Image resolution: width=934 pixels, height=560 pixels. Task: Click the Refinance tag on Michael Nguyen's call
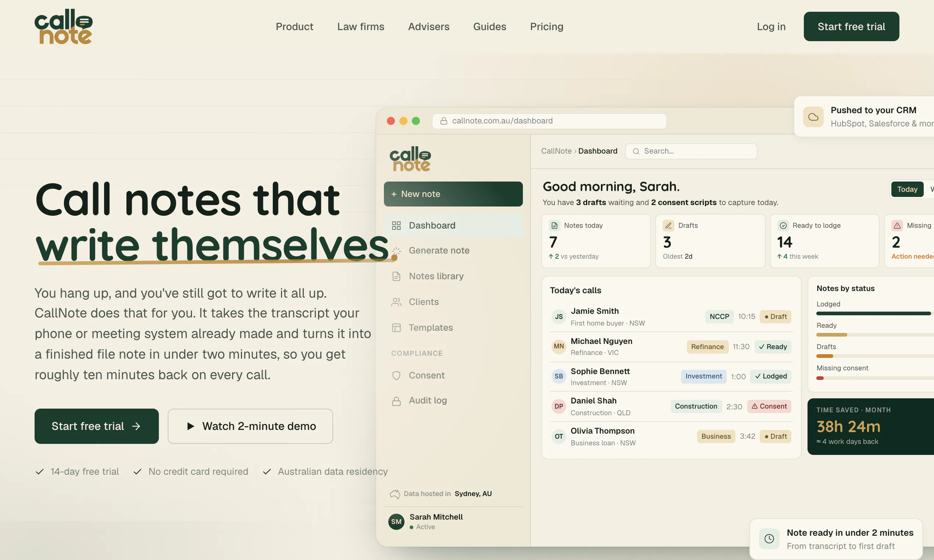coord(707,347)
